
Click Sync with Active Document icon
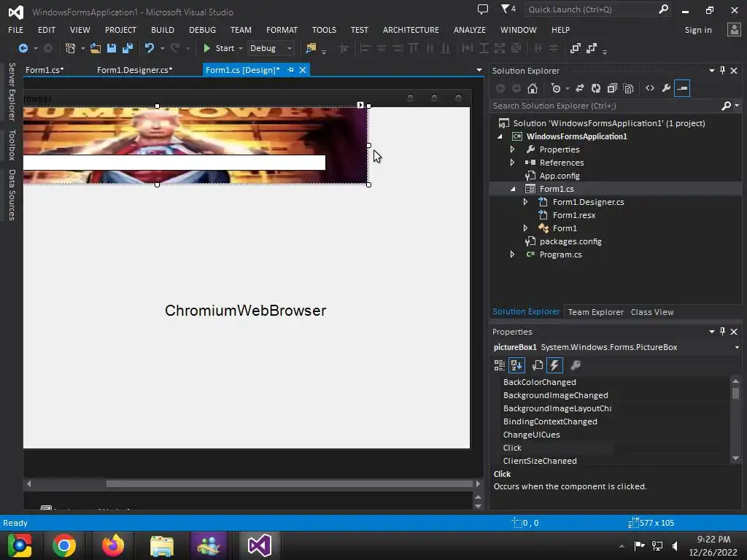point(580,88)
